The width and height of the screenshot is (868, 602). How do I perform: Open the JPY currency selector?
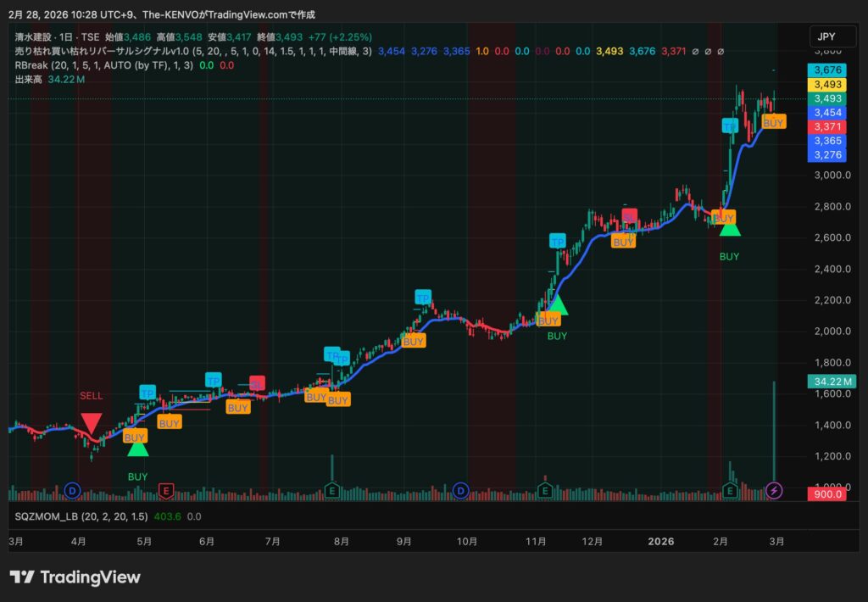coord(825,36)
